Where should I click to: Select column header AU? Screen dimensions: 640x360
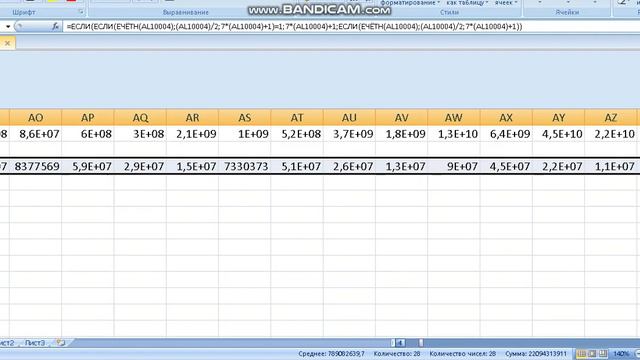coord(349,118)
